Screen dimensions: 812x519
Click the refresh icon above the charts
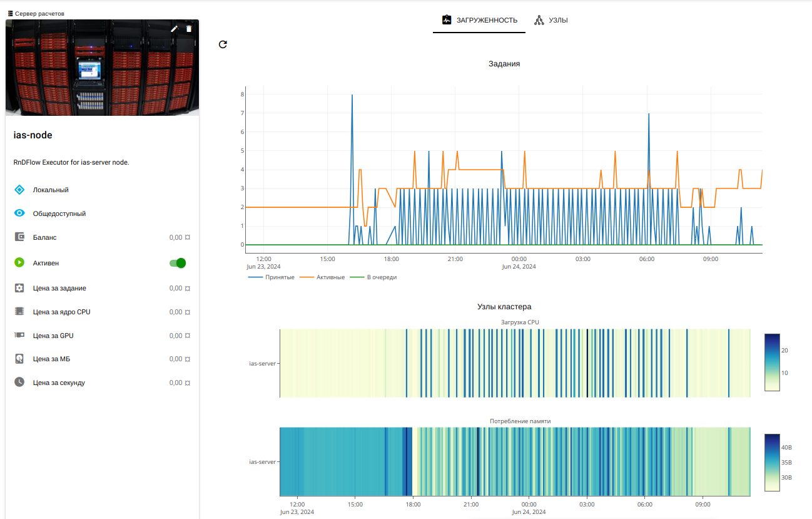click(x=223, y=44)
